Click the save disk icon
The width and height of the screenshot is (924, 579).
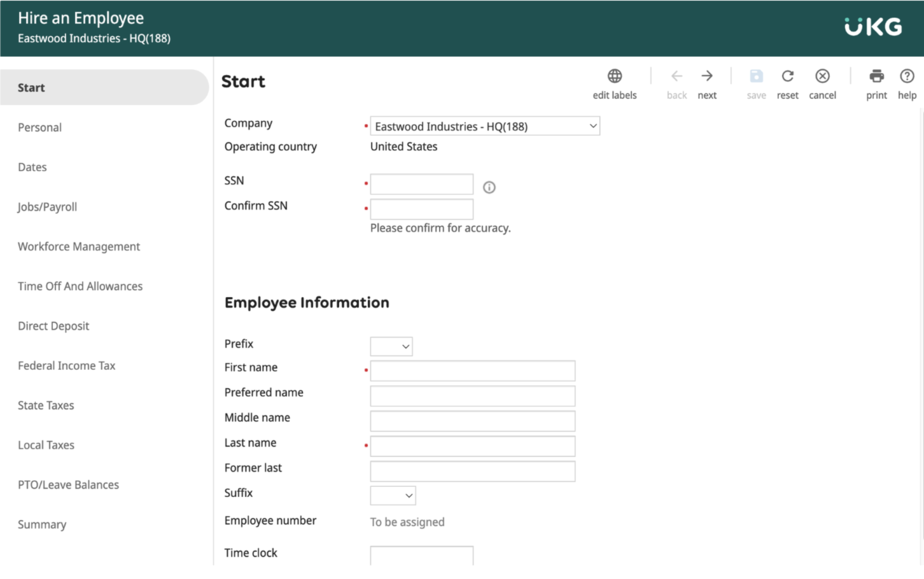[756, 76]
